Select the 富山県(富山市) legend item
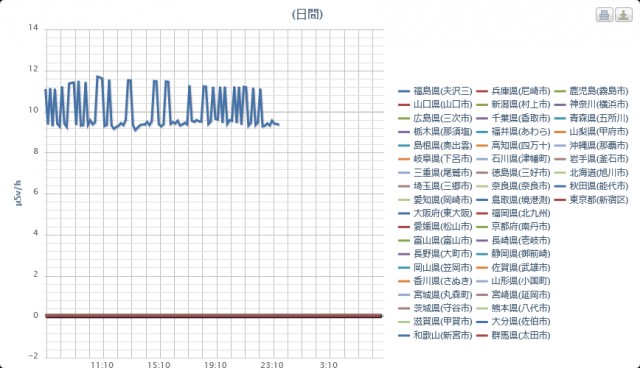Viewport: 640px width, 368px height. click(435, 240)
